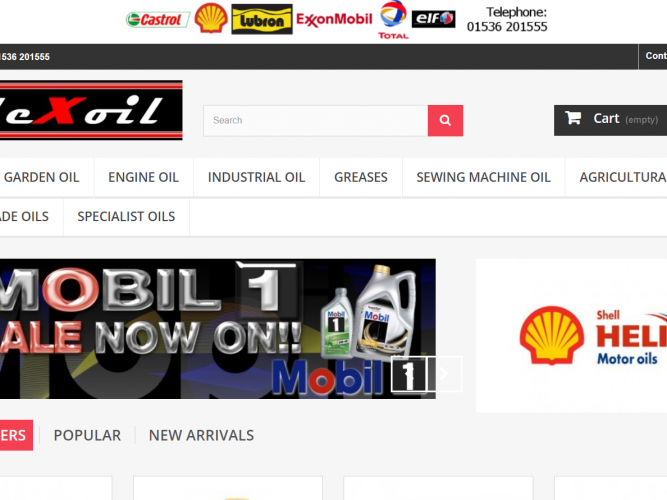Go to the Lexoil site logo

(90, 111)
